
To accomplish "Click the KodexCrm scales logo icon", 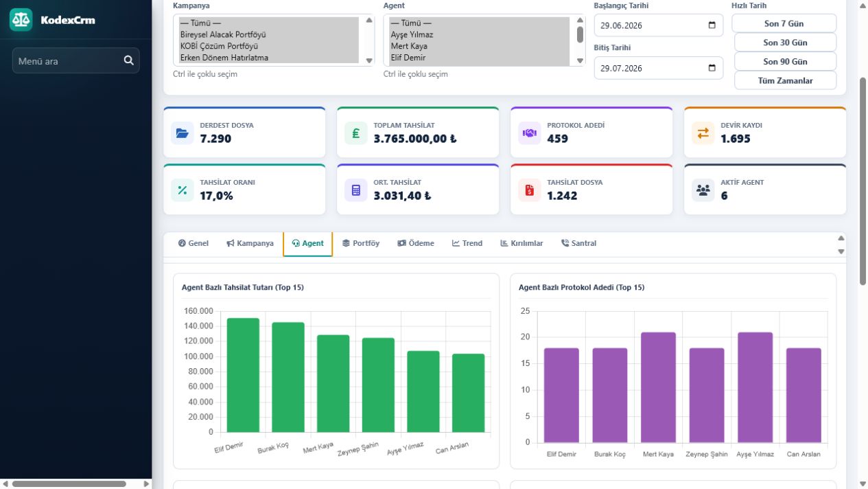I will [21, 20].
